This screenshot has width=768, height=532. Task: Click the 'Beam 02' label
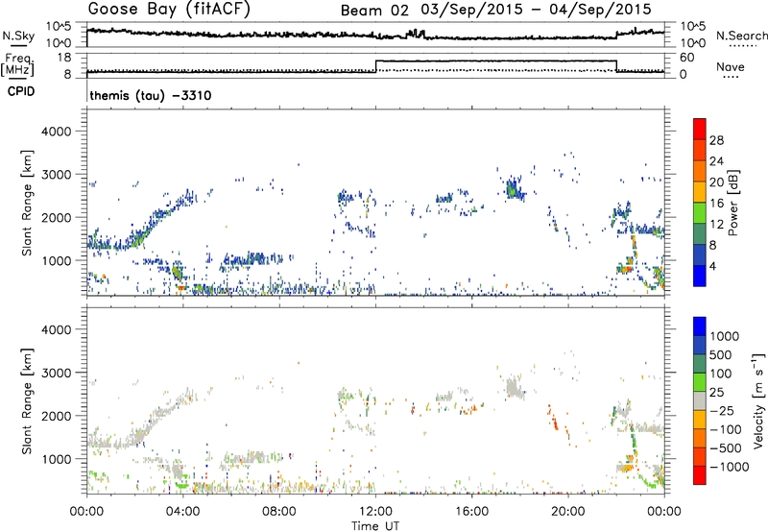374,11
